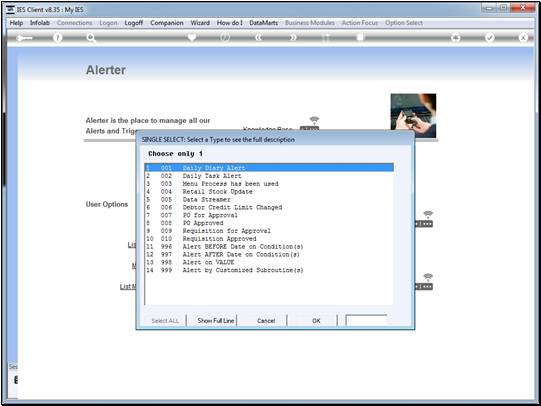Click the input field beside OK
Screen dimensions: 541x406
pos(366,320)
